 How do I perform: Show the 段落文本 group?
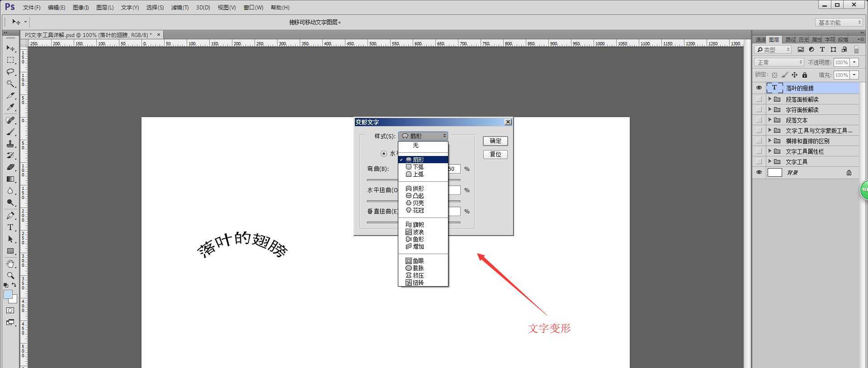click(759, 120)
